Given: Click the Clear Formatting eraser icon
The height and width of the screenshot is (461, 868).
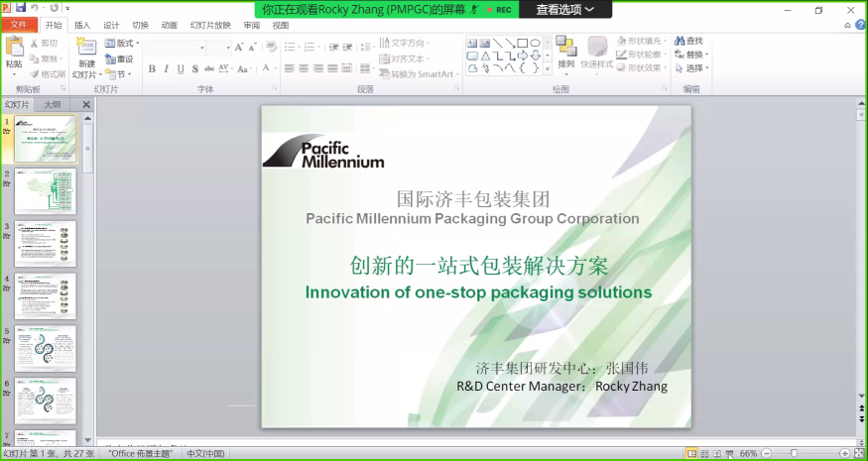Looking at the screenshot, I should tap(271, 47).
